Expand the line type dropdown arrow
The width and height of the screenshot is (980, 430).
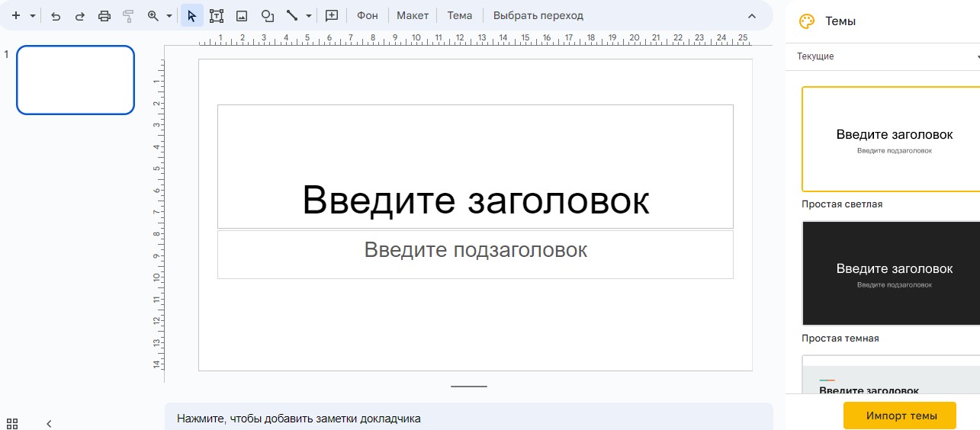click(308, 15)
